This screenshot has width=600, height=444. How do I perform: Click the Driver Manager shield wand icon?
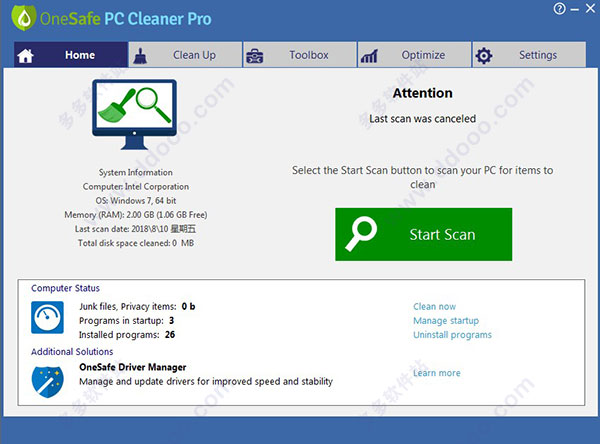[x=47, y=382]
